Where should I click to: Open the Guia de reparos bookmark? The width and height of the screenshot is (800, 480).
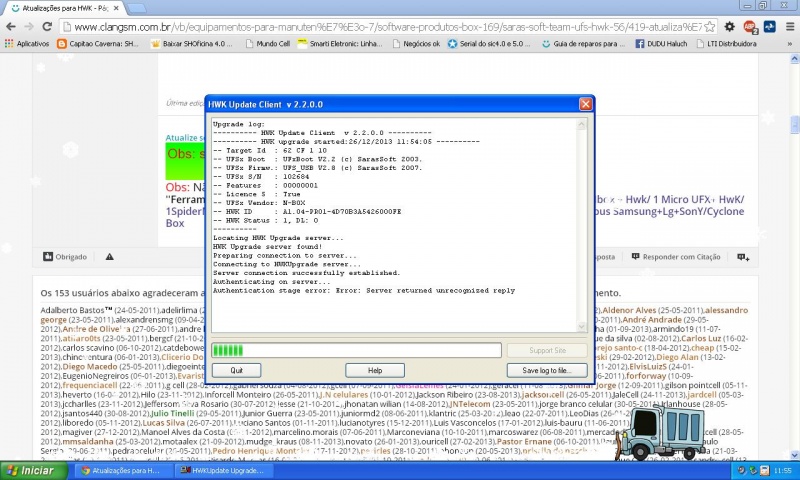(x=583, y=44)
